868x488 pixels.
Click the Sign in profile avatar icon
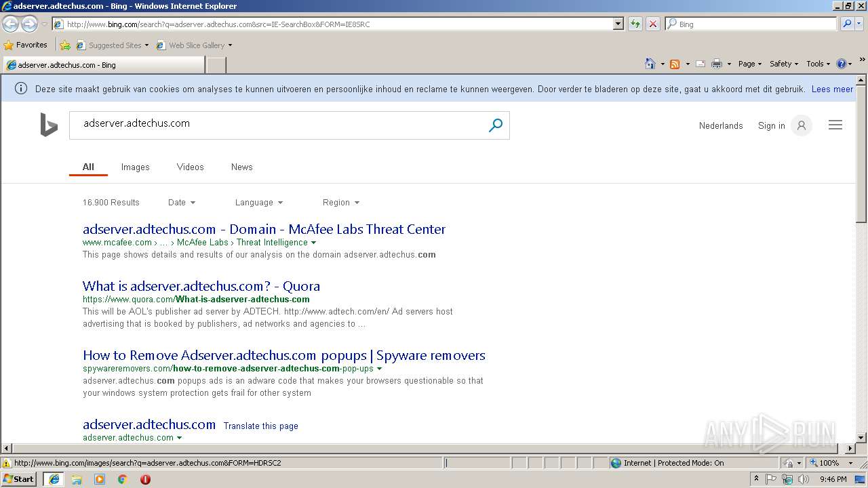coord(802,125)
